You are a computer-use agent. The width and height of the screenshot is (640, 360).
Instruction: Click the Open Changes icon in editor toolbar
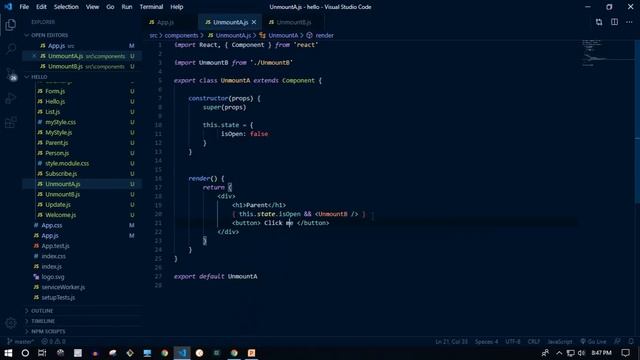[599, 22]
